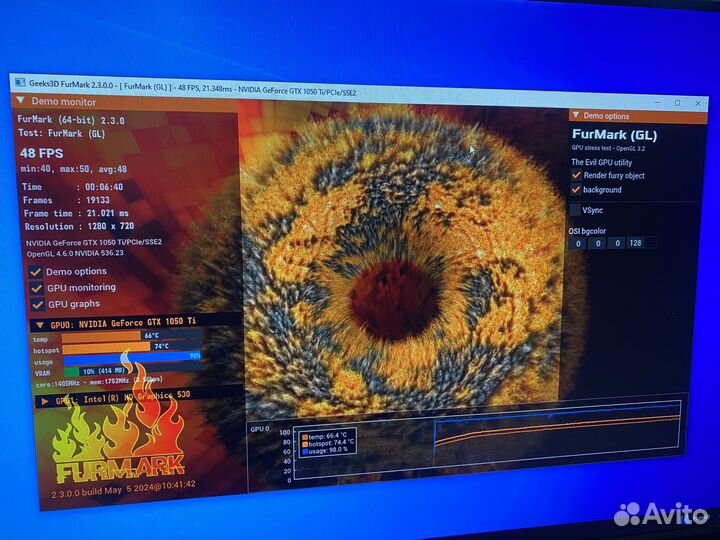The height and width of the screenshot is (540, 720).
Task: Click the second OSI bgcolor value field
Action: (x=597, y=243)
